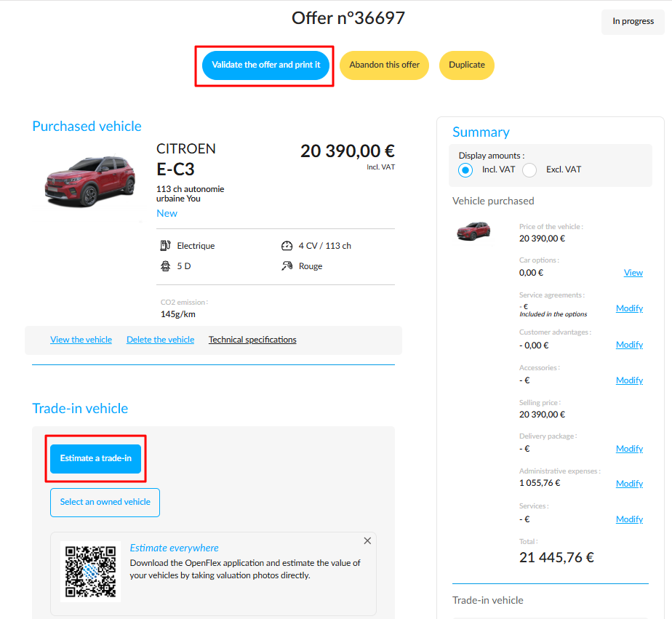Click Select an owned vehicle button
Screen dimensions: 672x619
(105, 503)
